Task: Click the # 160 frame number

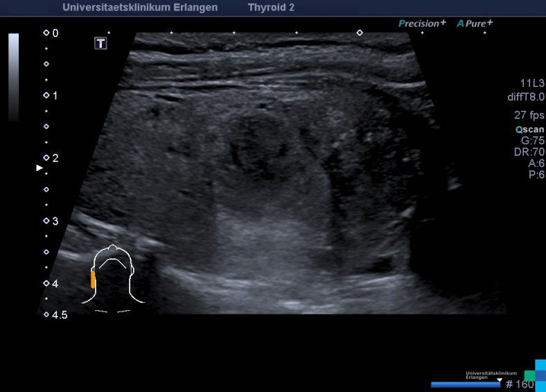Action: pos(520,384)
